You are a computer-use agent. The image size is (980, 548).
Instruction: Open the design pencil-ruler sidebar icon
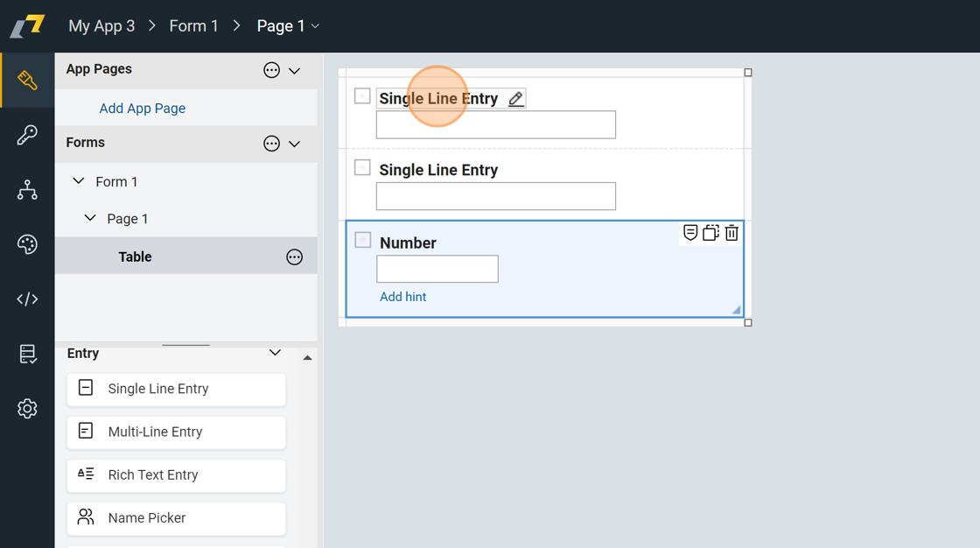27,81
